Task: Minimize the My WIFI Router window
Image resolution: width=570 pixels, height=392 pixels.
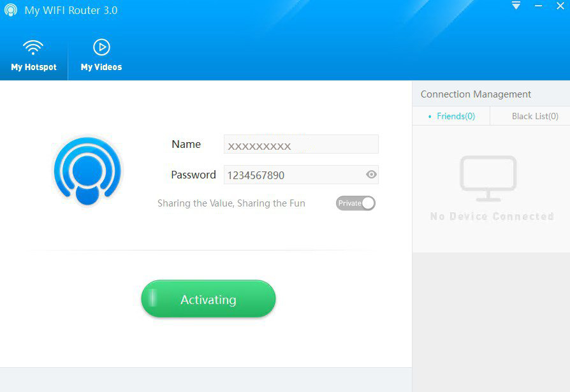Action: (538, 6)
